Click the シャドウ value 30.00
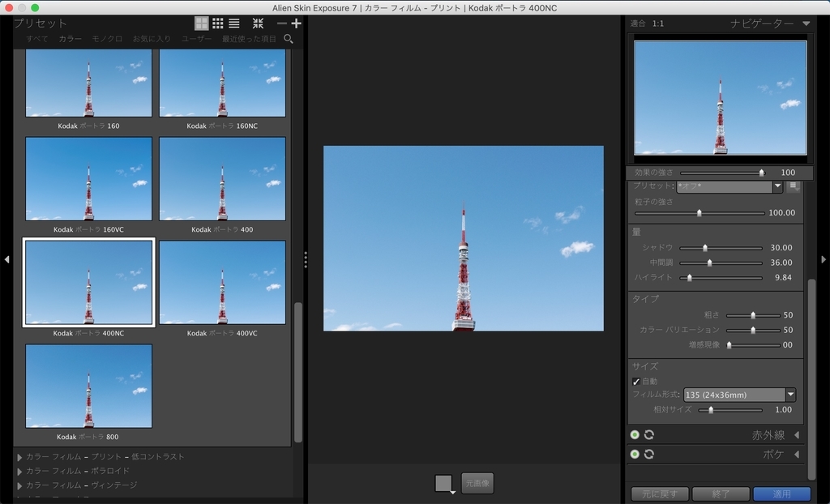This screenshot has width=830, height=504. point(781,248)
